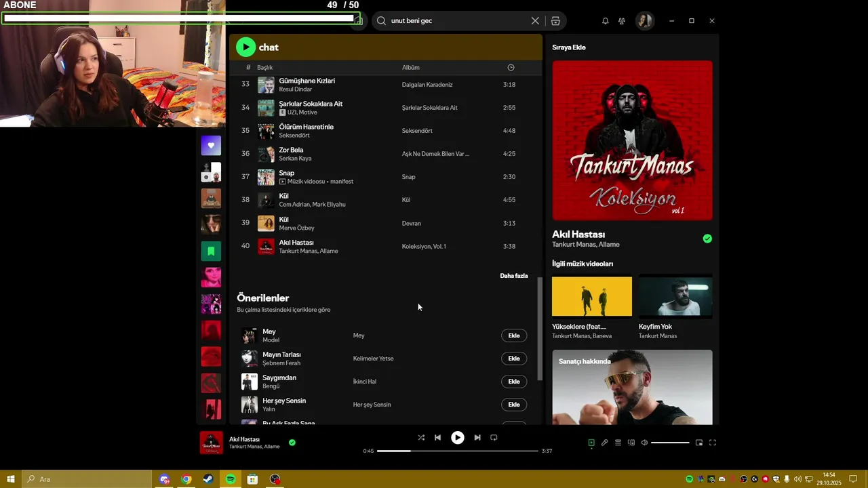Toggle shuffle playback

[x=421, y=438]
